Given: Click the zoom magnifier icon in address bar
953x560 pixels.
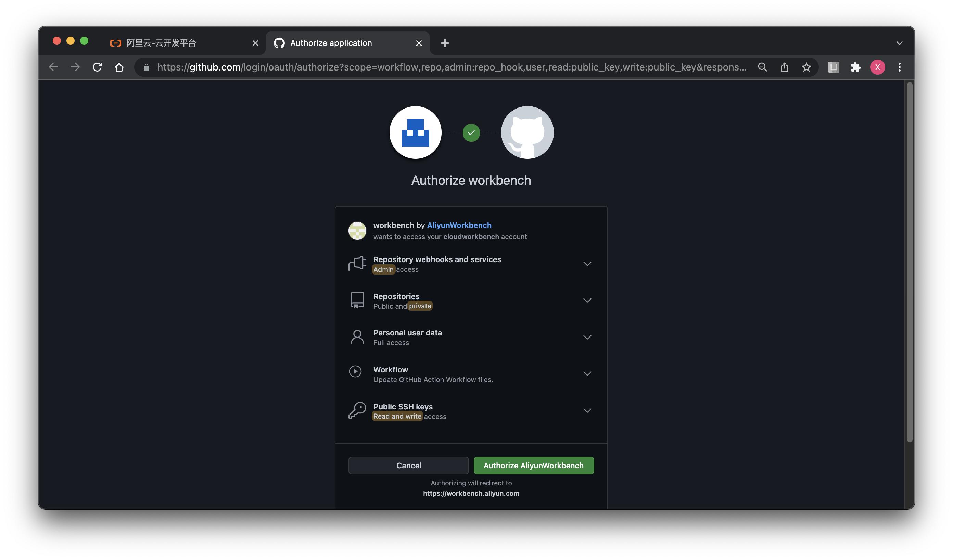Looking at the screenshot, I should (762, 67).
